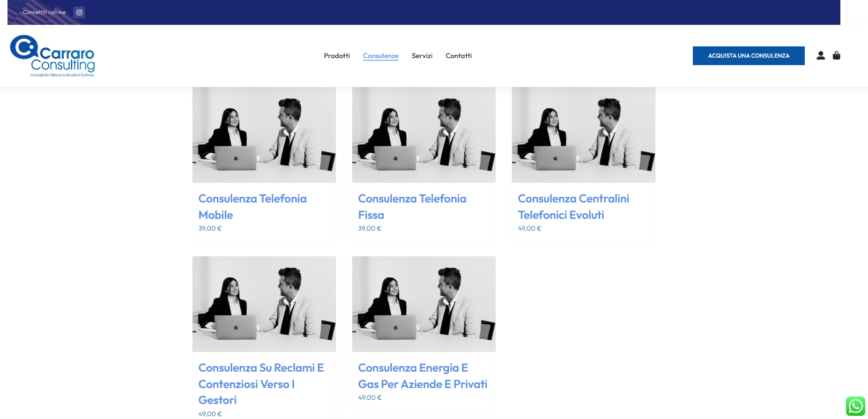The width and height of the screenshot is (868, 419).
Task: Click the Carraro Consulting logo
Action: 52,56
